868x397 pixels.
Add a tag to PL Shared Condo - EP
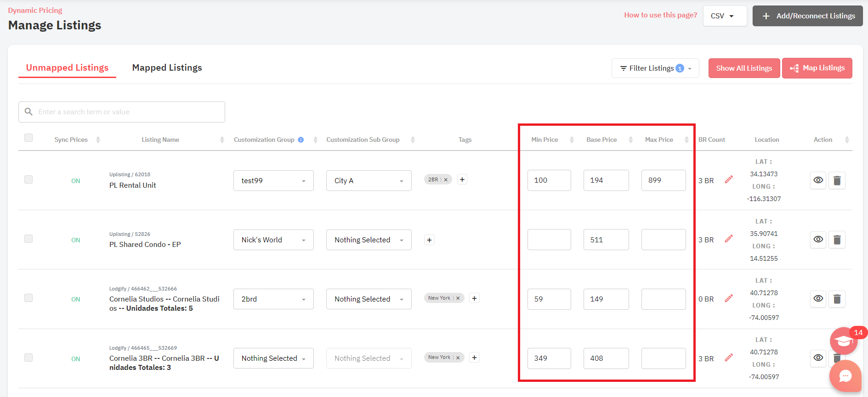(x=429, y=240)
